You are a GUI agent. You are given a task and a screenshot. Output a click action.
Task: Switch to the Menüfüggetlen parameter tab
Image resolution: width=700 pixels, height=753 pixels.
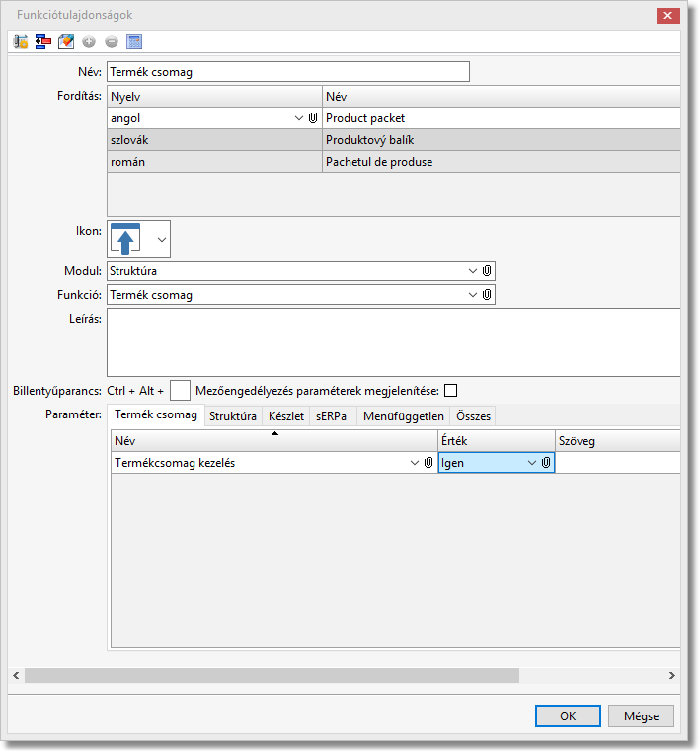[x=404, y=416]
